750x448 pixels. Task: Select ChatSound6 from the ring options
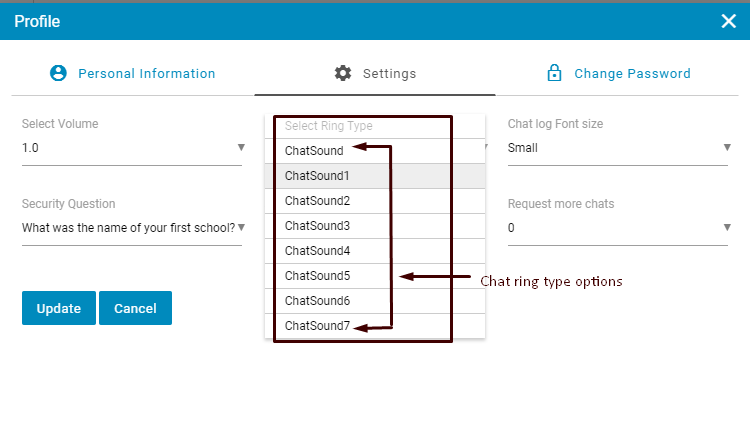(x=317, y=301)
